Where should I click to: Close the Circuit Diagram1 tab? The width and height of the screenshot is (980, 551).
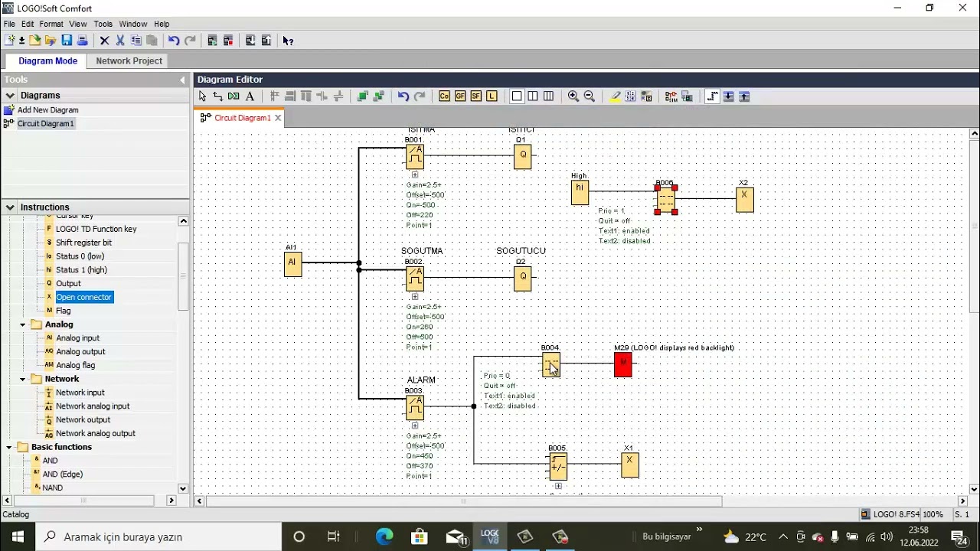(x=278, y=118)
